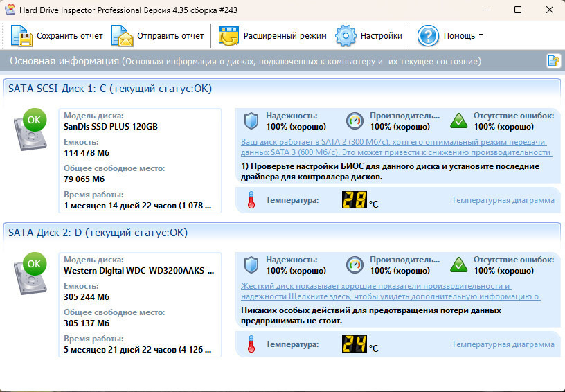Click the report page icon in header bar

553,61
